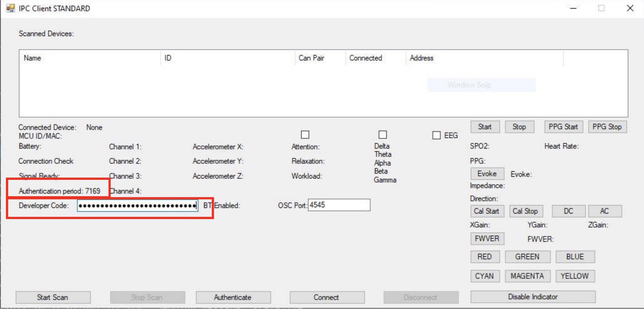This screenshot has height=310, width=644.
Task: Query firmware version with FWVER button
Action: [x=487, y=239]
